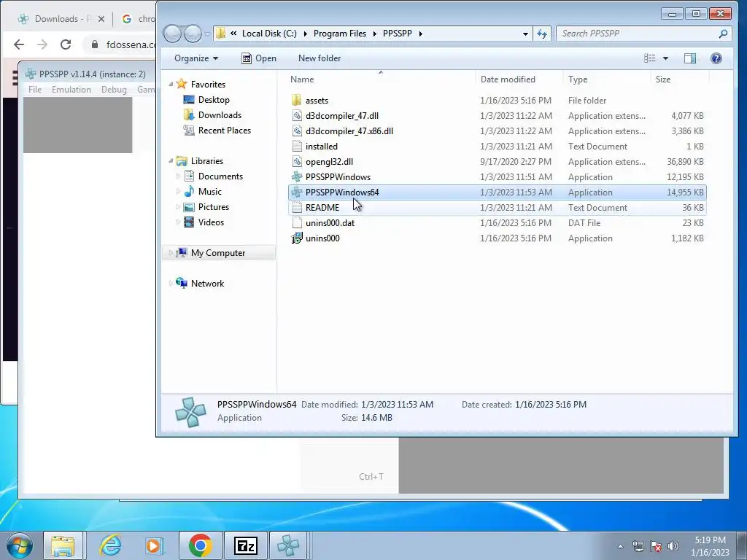Screen dimensions: 747x560
Task: Open Recent Places in Favorites
Action: point(225,130)
